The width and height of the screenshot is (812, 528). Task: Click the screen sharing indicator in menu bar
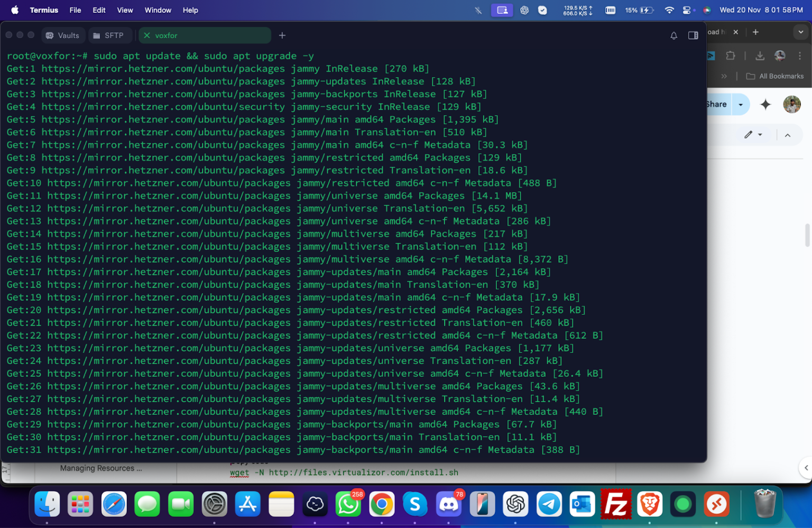pos(501,10)
